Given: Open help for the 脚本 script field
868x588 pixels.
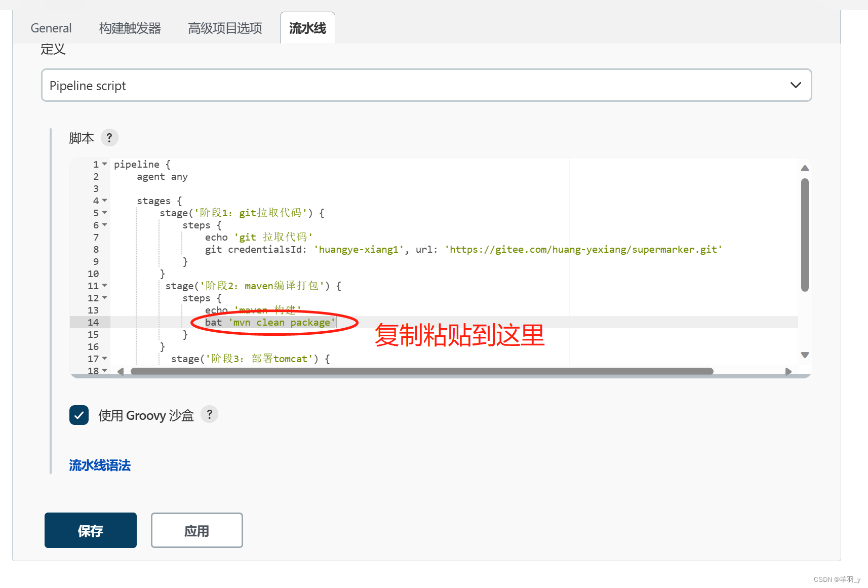Looking at the screenshot, I should tap(109, 138).
